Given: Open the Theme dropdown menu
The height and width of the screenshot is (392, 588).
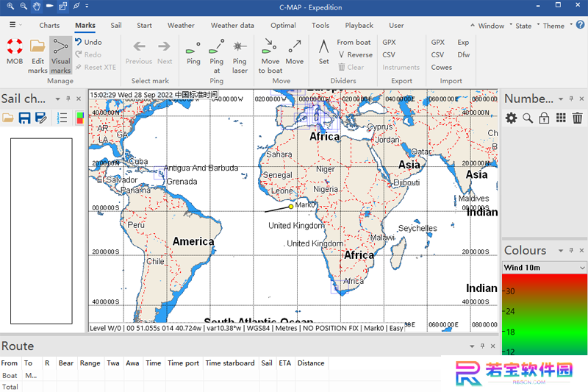Looking at the screenshot, I should [x=557, y=26].
